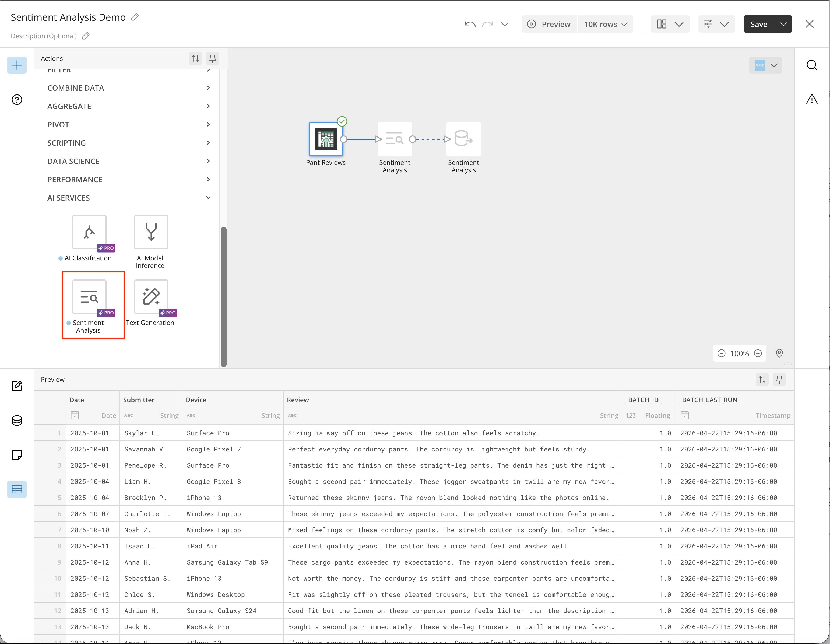Open the layout options dropdown

(x=670, y=24)
